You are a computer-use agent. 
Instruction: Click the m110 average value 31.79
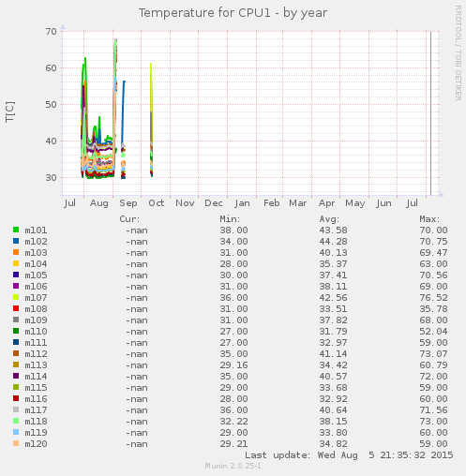[333, 332]
